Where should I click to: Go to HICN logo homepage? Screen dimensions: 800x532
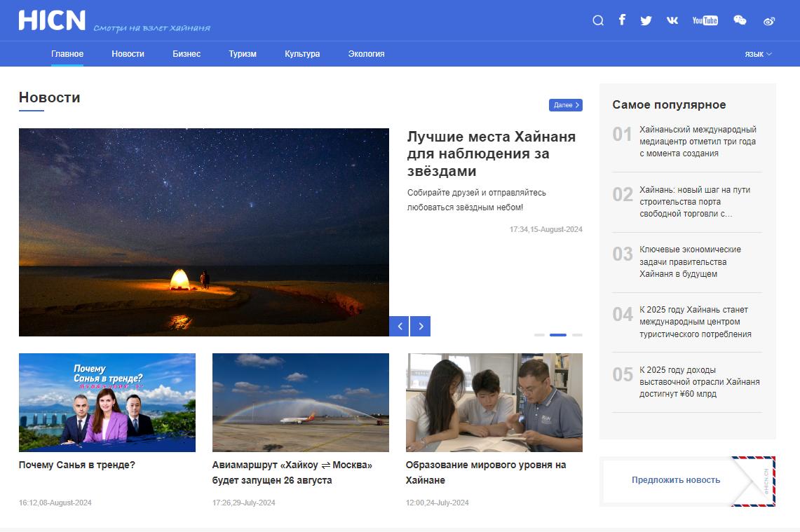52,20
